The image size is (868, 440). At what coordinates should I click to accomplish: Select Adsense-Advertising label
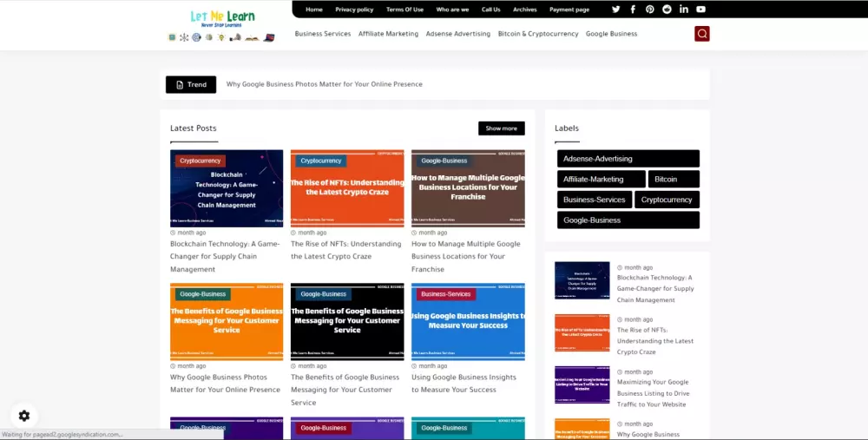628,158
